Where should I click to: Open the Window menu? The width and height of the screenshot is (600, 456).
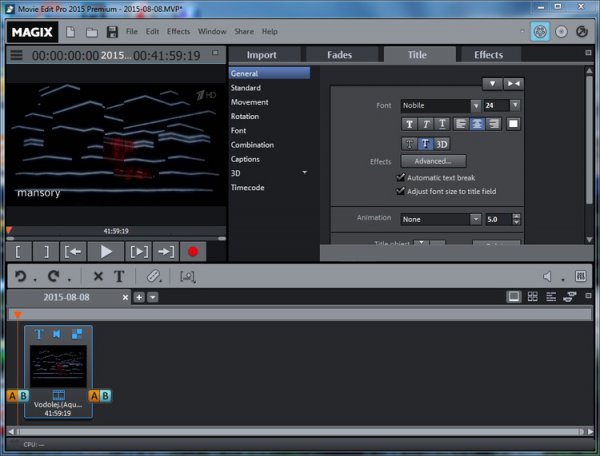(x=212, y=32)
